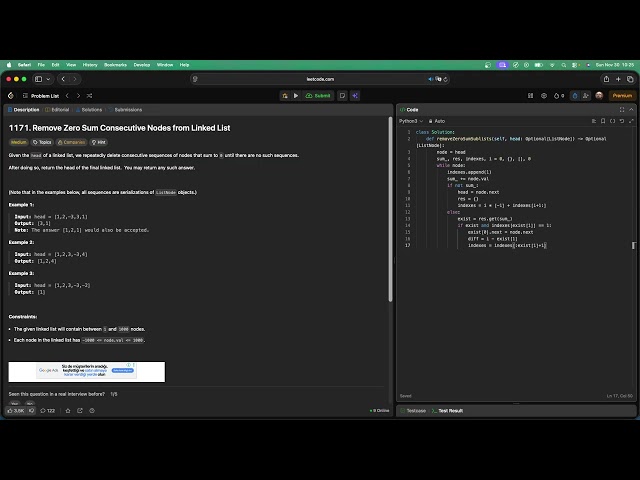The image size is (640, 480).
Task: Toggle the Auto lock setting
Action: click(437, 121)
